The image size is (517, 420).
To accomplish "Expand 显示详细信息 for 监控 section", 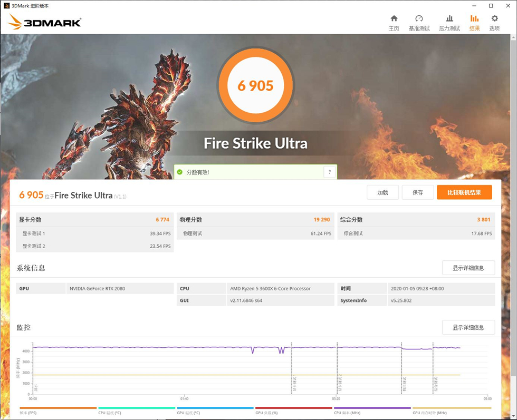I will 468,327.
